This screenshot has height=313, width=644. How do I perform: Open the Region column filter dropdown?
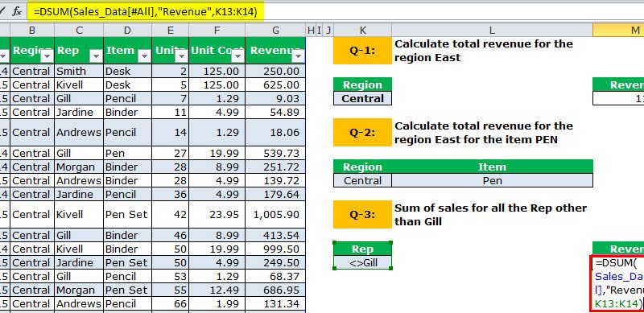click(x=47, y=56)
